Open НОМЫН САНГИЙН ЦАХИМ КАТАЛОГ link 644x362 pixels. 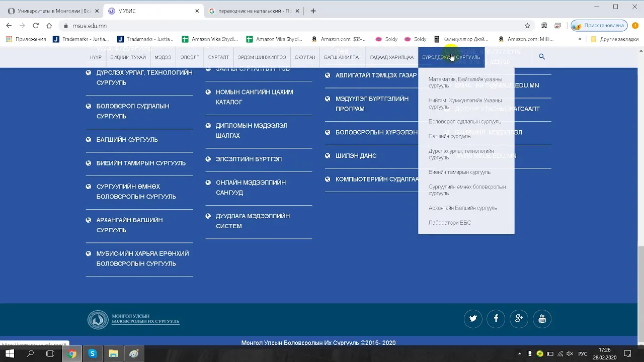pos(254,97)
